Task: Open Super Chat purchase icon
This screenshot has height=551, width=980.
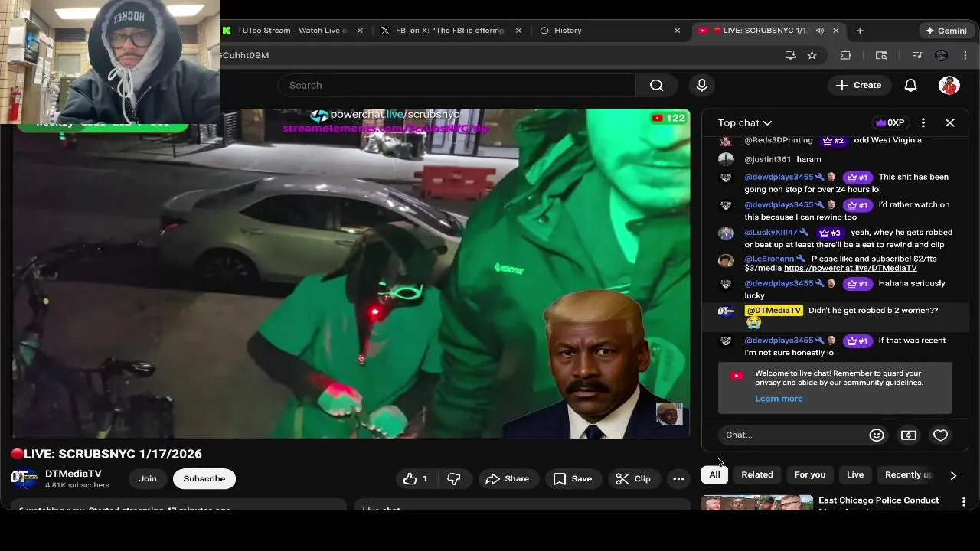Action: [909, 435]
